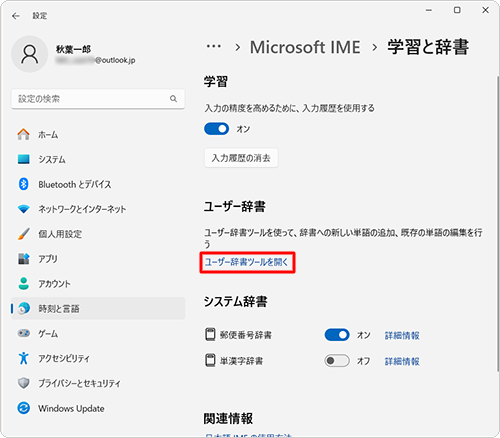Click the 時刻と言語 globe clock icon
The image size is (500, 438).
click(x=24, y=308)
